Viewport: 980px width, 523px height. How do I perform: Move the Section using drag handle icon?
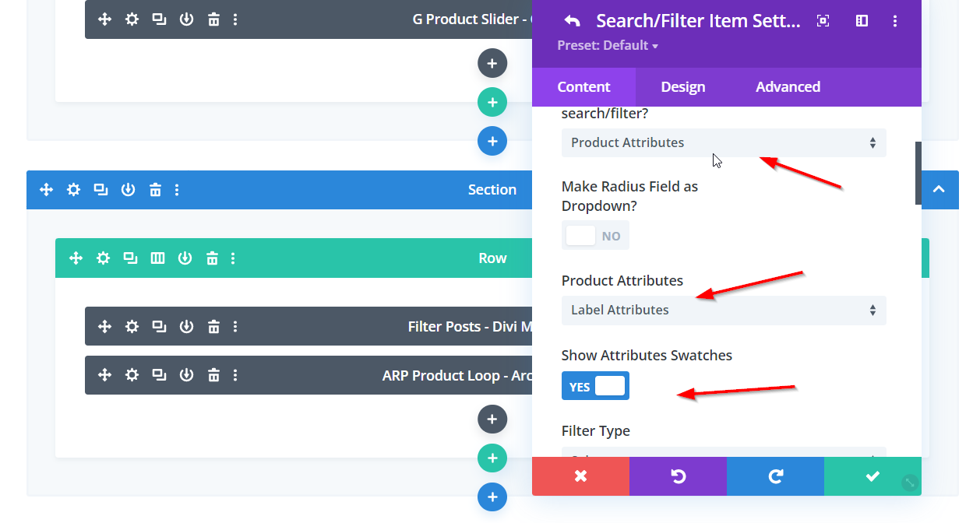coord(46,190)
